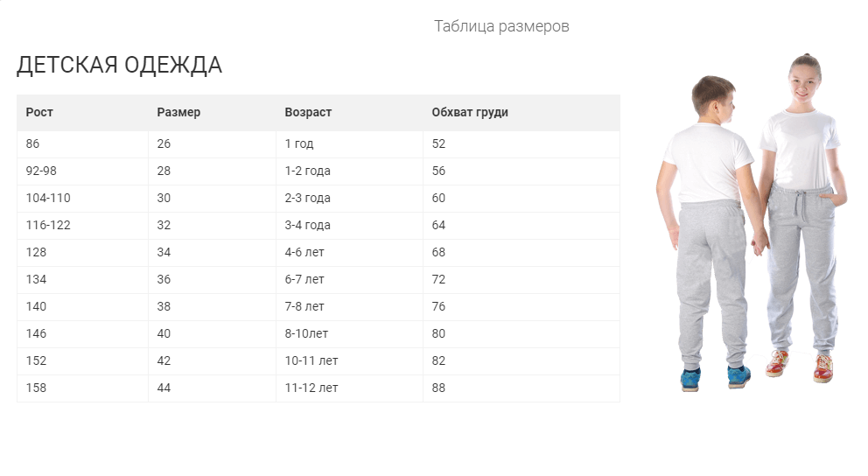Click the 'ДЕТСКАЯ ОДЕЖДА' heading

119,65
